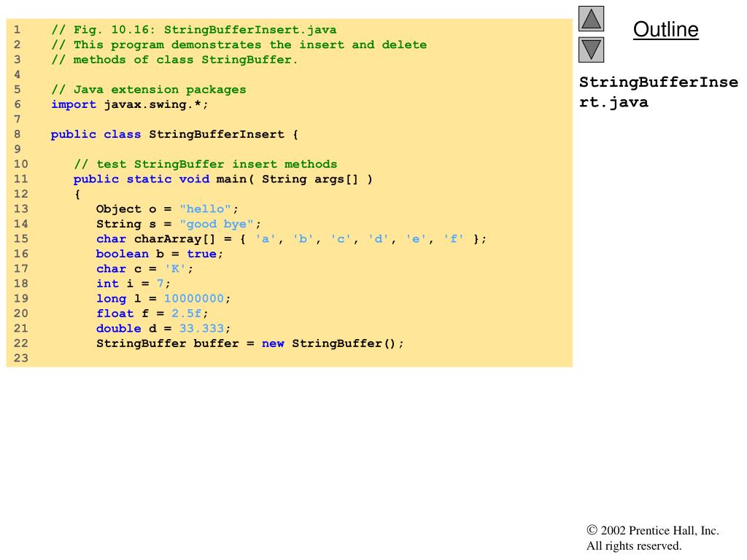The image size is (747, 560).
Task: Click the down arrow navigation button
Action: click(591, 50)
